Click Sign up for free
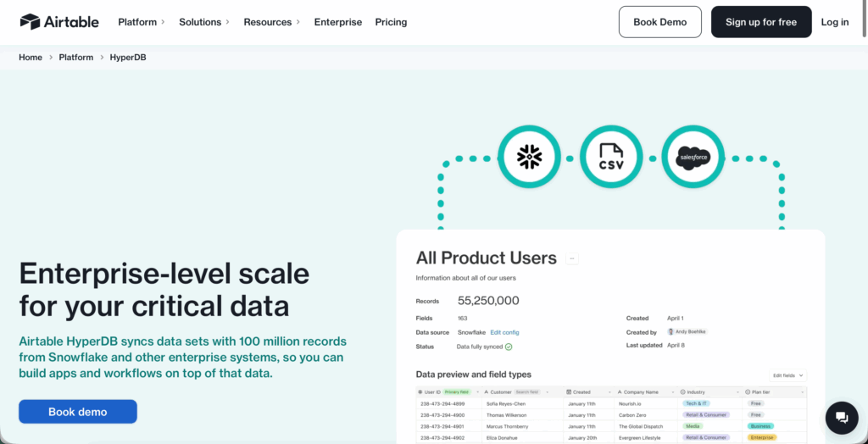868x444 pixels. click(761, 22)
